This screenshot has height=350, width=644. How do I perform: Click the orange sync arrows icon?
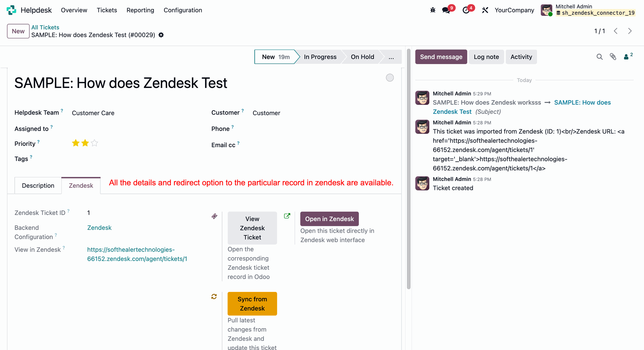click(214, 296)
